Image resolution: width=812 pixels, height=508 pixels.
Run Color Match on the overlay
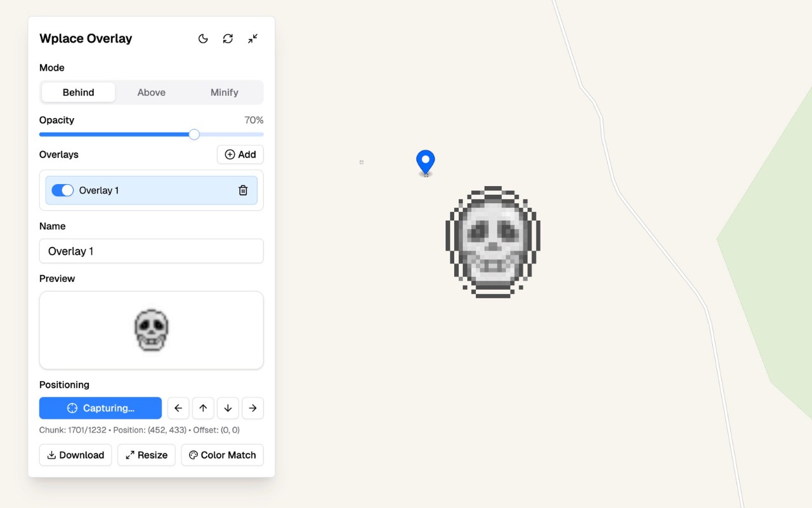point(222,455)
